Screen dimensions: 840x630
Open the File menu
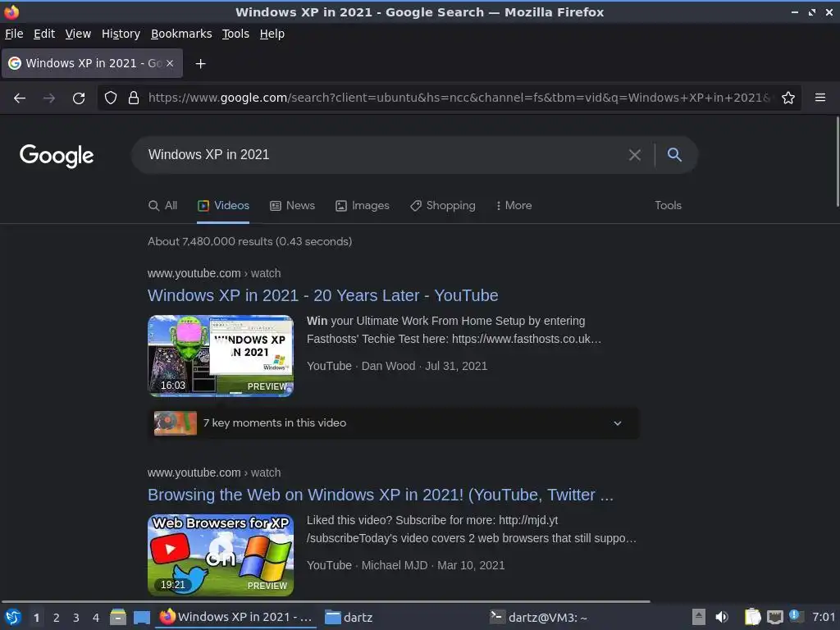pos(14,34)
